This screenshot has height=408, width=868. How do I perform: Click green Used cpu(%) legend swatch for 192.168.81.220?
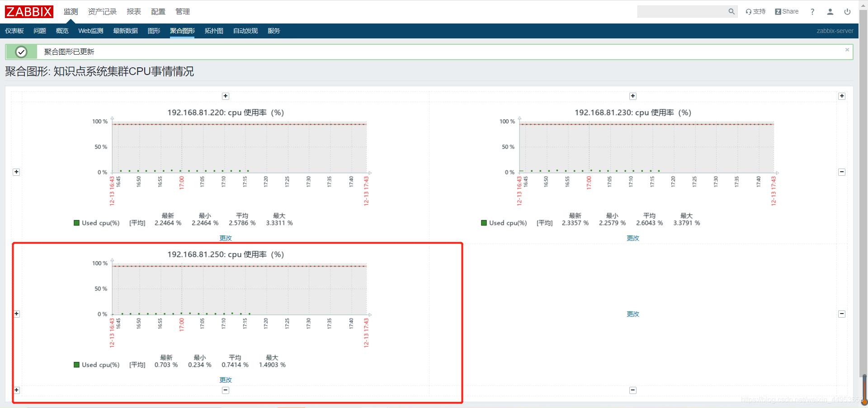77,223
